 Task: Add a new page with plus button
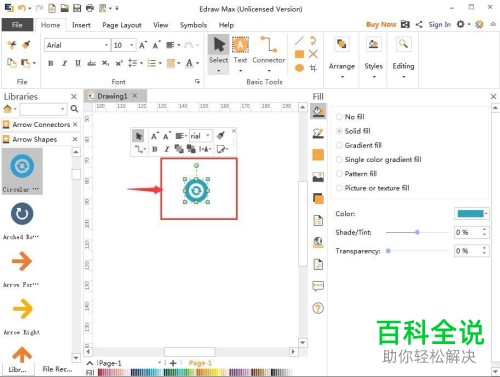coord(173,363)
